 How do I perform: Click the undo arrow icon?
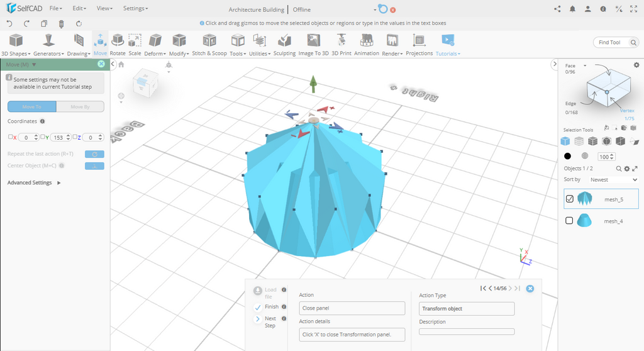coord(9,23)
